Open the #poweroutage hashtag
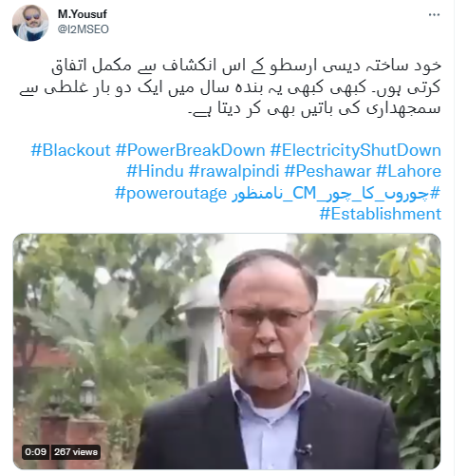 pos(171,193)
